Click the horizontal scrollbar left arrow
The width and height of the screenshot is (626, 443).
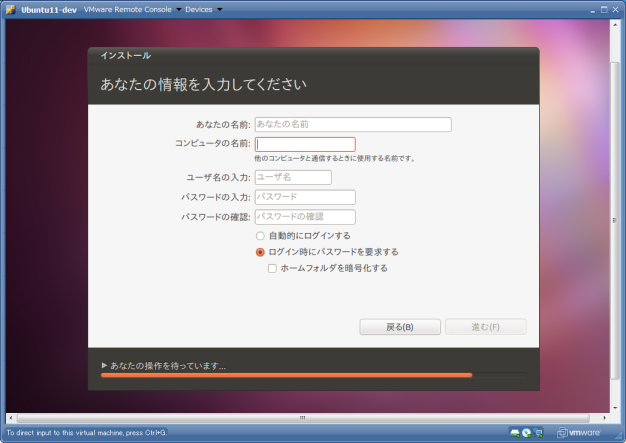(x=11, y=418)
